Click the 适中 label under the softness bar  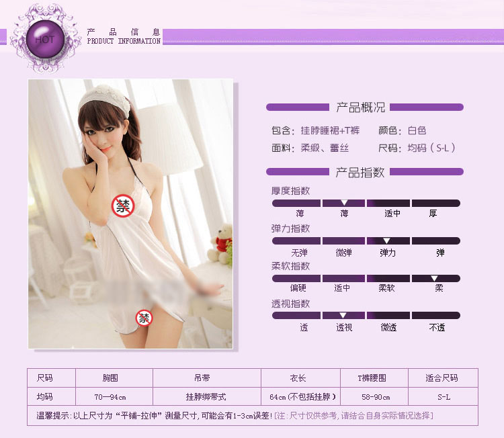pos(341,288)
